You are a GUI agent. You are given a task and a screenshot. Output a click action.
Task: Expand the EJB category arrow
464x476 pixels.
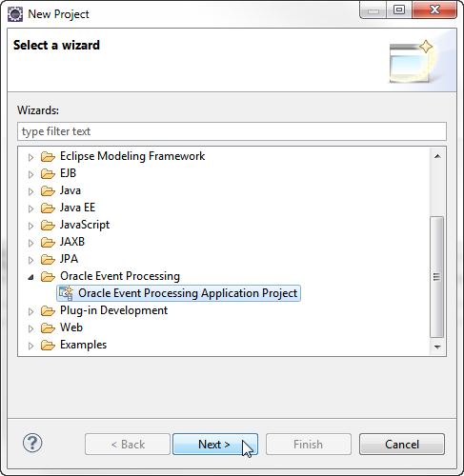click(x=30, y=174)
